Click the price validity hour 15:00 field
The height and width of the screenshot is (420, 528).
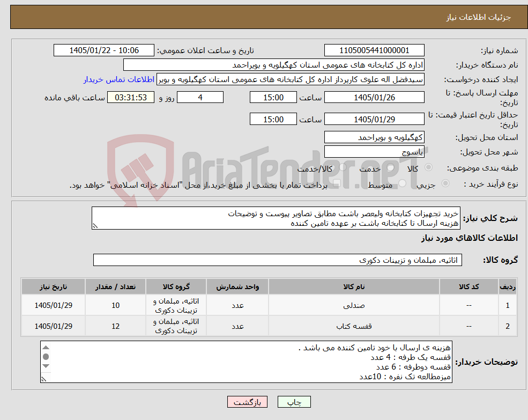(x=273, y=119)
